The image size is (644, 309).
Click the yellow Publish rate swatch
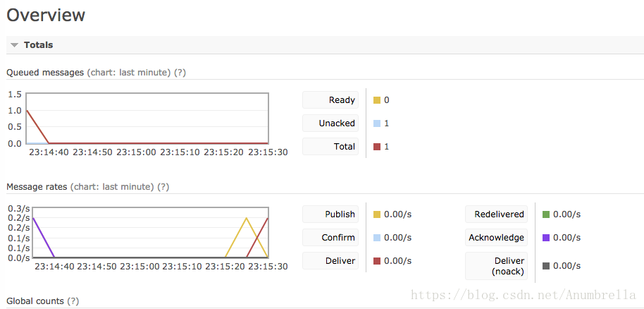click(377, 214)
